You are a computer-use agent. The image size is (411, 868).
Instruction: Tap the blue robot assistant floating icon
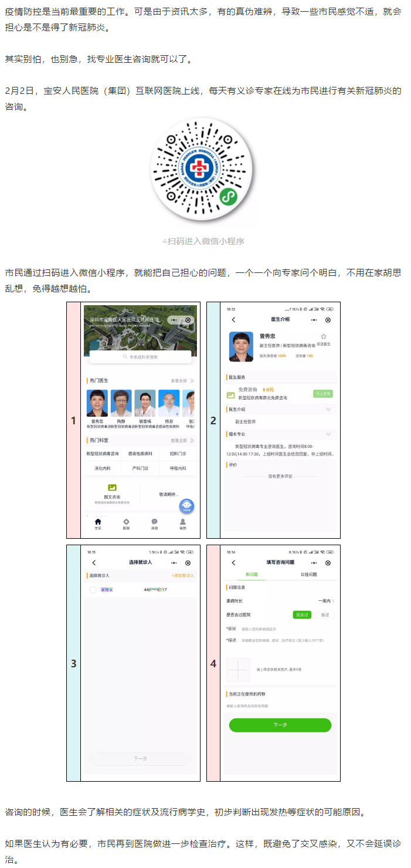pyautogui.click(x=186, y=506)
